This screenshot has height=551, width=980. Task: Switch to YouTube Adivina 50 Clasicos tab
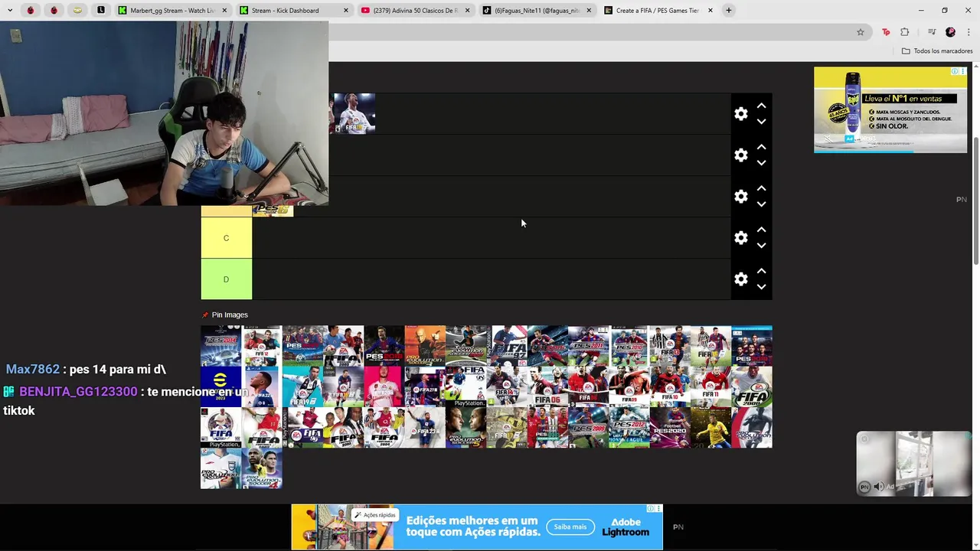tap(415, 11)
